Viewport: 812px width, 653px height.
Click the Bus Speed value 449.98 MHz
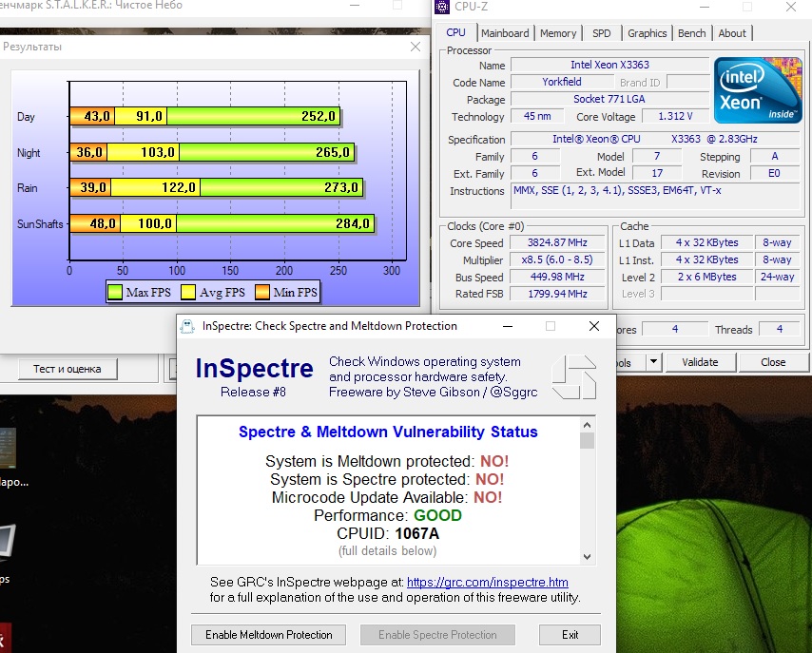[x=557, y=277]
